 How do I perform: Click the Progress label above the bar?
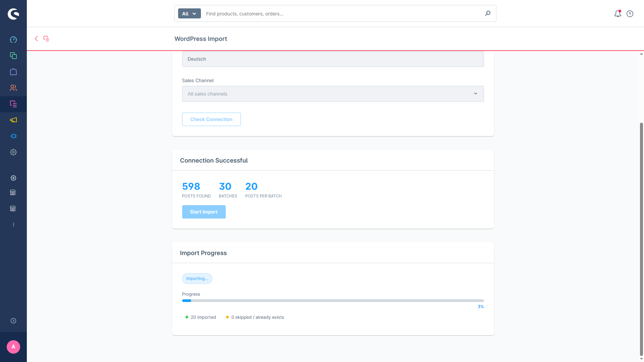point(191,294)
